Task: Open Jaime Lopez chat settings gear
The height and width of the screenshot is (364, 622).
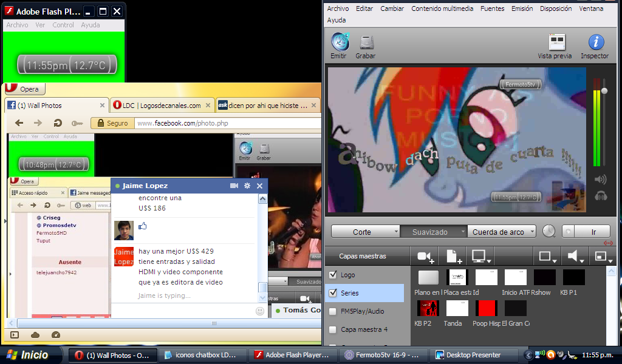Action: (x=247, y=186)
